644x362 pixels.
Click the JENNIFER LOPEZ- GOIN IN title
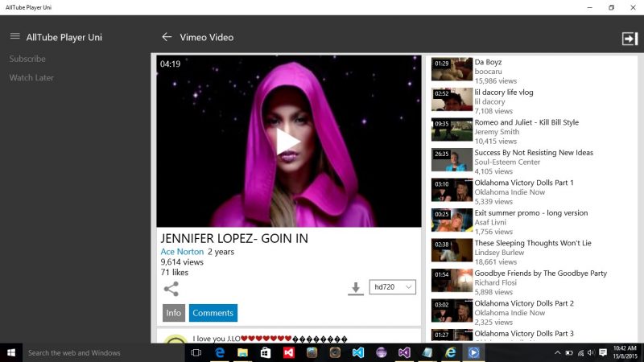234,238
